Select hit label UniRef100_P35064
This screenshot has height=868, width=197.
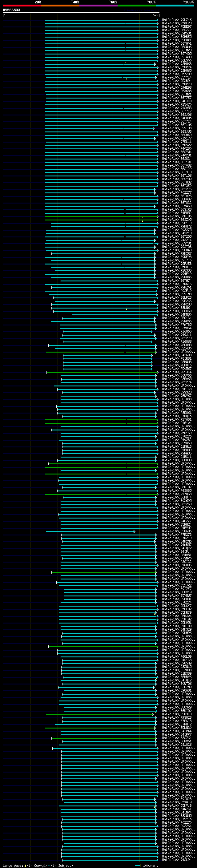click(177, 328)
